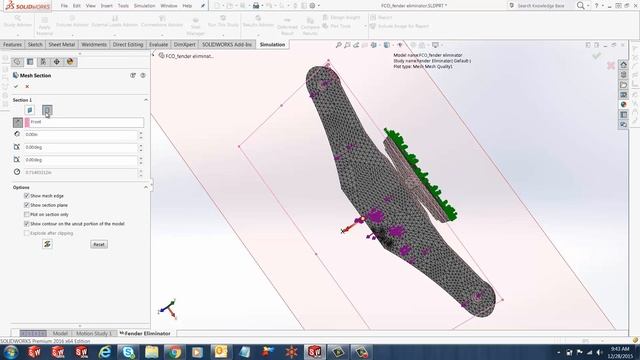Click Zoom to Area magnifier icon
This screenshot has width=640, height=360.
347,45
